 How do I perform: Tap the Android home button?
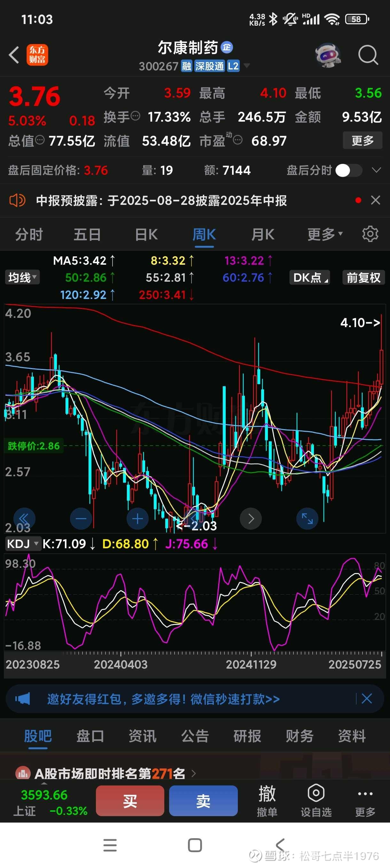pyautogui.click(x=195, y=845)
